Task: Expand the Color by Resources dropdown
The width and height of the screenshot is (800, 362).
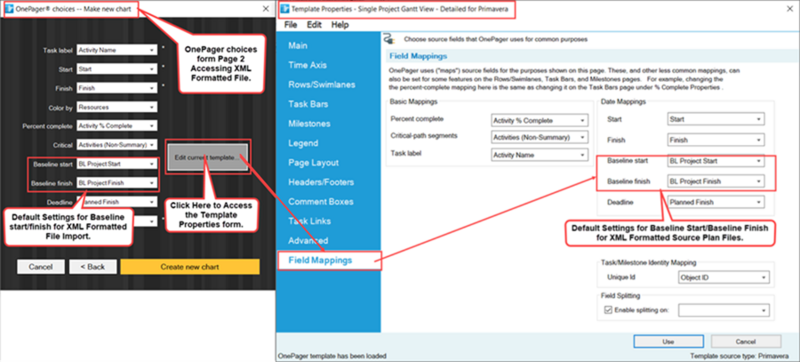Action: (x=117, y=107)
